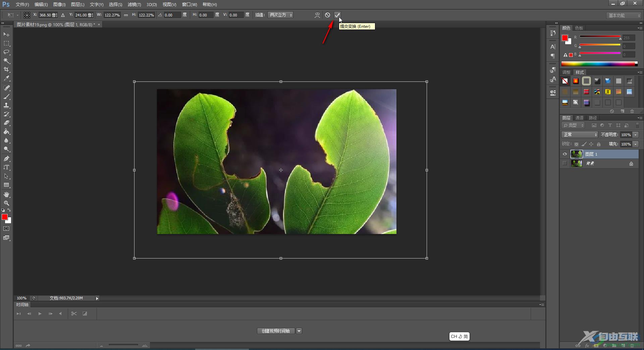Toggle lock transparent pixels

pyautogui.click(x=576, y=144)
